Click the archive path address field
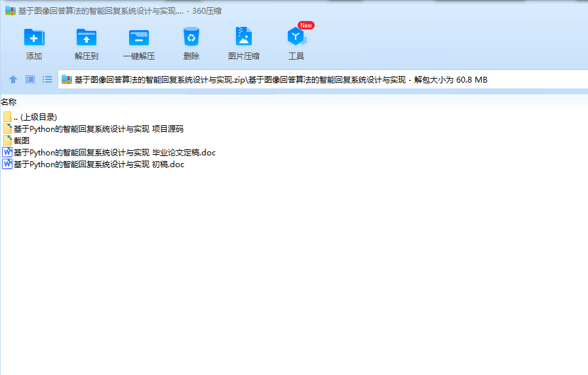Screen dimensions: 588x375 (323, 79)
